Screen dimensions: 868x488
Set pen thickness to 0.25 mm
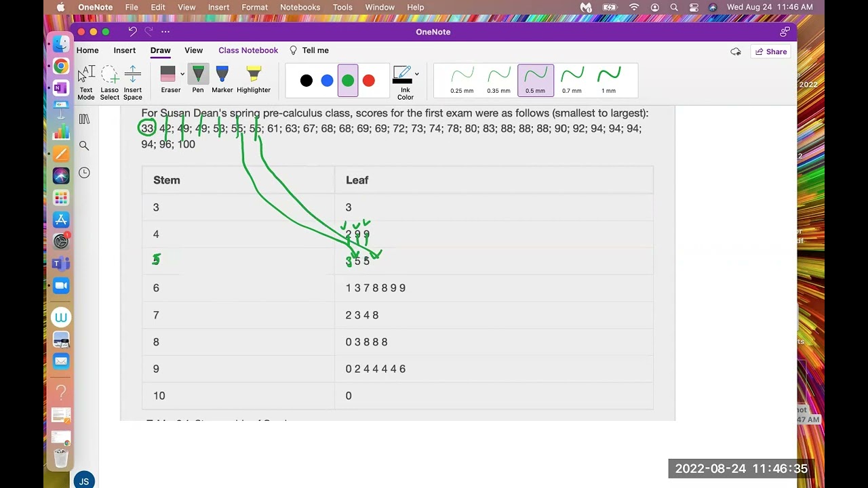pyautogui.click(x=462, y=81)
